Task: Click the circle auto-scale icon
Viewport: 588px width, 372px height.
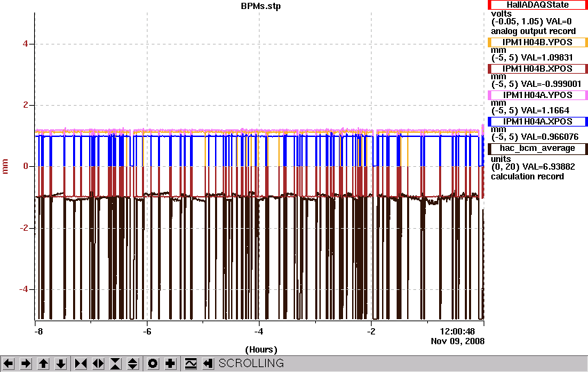Action: point(152,364)
